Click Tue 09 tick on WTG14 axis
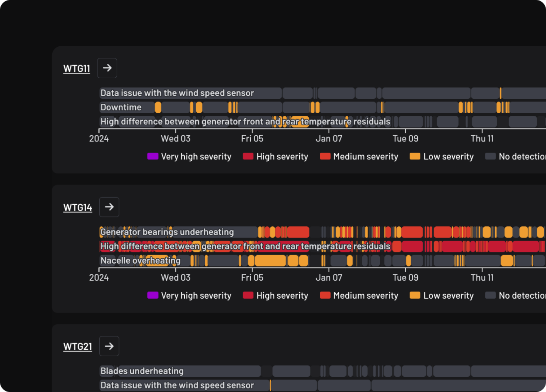Viewport: 546px width, 392px height. 406,277
